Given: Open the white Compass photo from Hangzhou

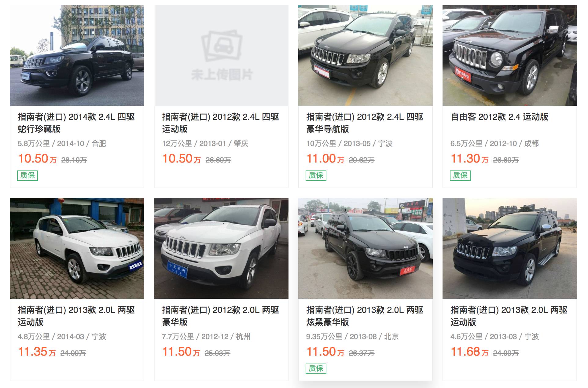Looking at the screenshot, I should click(221, 248).
